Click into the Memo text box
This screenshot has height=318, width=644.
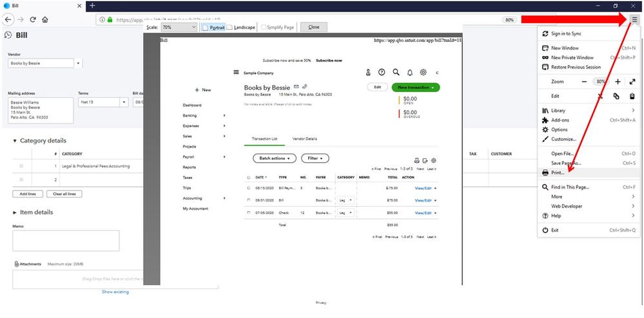point(66,241)
